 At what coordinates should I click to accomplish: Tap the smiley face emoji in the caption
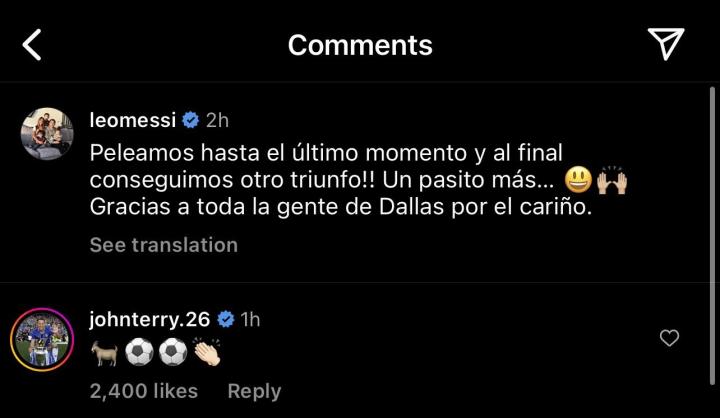(578, 181)
